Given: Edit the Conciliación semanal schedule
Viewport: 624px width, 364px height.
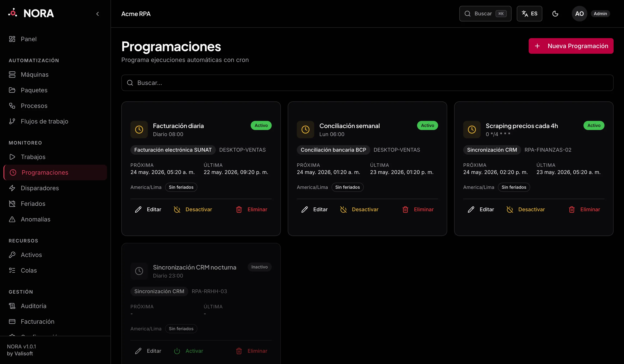Looking at the screenshot, I should 314,210.
